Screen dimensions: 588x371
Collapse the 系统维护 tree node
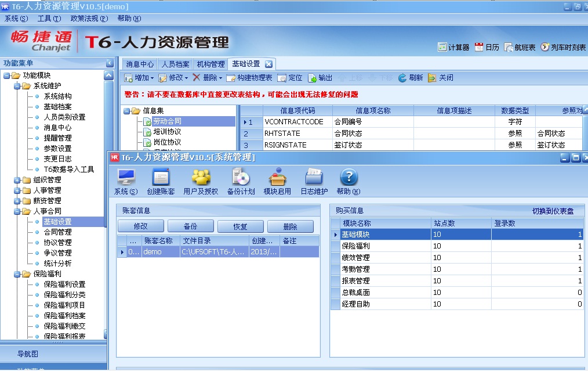tap(17, 86)
